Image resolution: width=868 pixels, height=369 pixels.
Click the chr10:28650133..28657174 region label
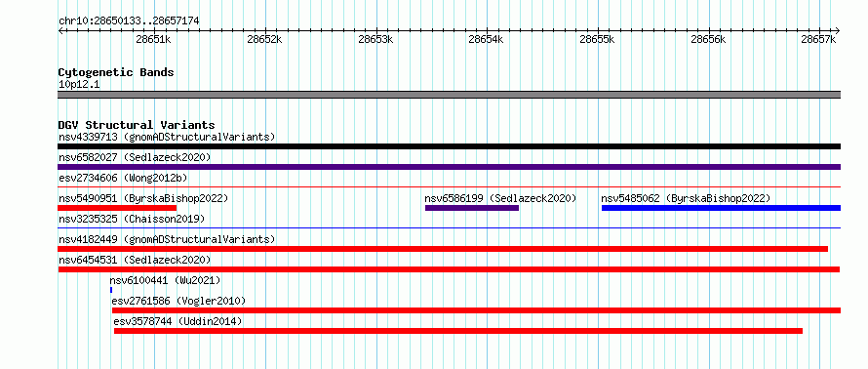129,21
